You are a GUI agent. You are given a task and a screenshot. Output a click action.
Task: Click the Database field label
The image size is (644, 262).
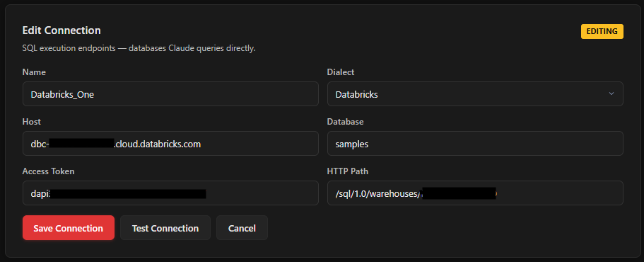346,122
